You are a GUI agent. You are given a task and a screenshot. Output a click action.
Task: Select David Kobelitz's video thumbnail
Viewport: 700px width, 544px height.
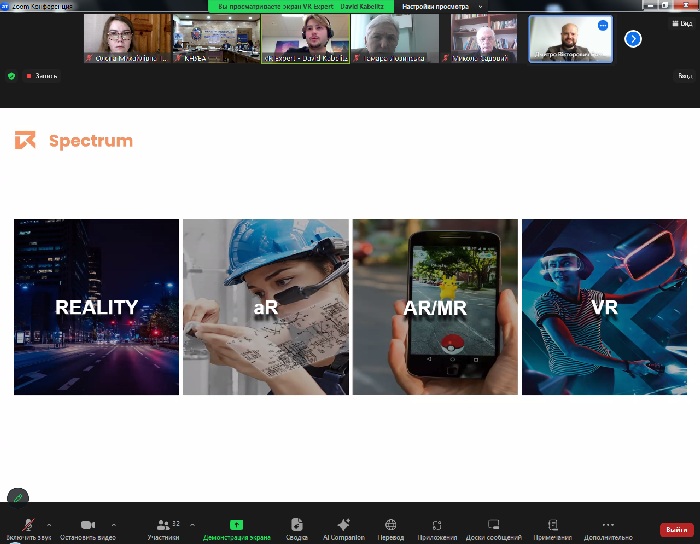[x=305, y=39]
